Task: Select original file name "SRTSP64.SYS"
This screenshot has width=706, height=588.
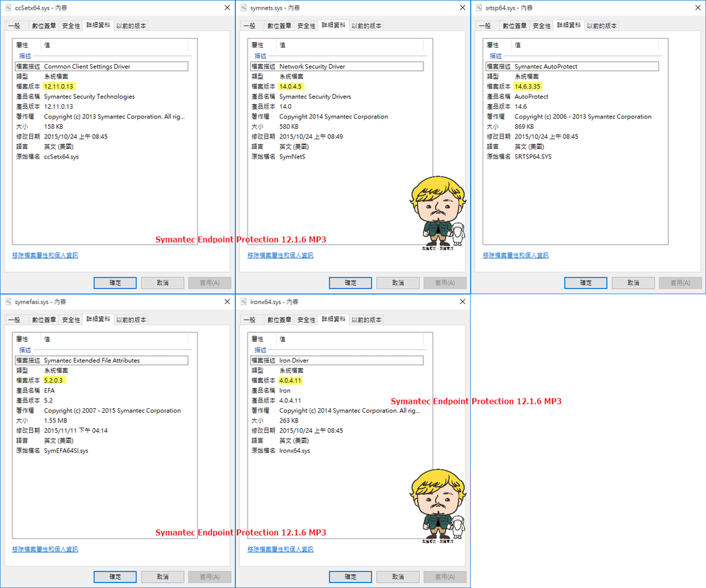Action: [x=533, y=156]
